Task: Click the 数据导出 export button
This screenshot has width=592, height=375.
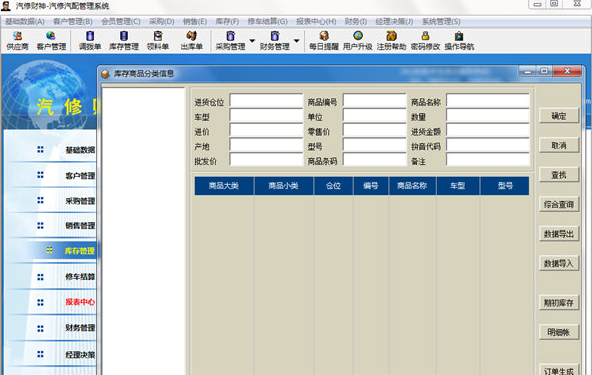Action: tap(559, 234)
